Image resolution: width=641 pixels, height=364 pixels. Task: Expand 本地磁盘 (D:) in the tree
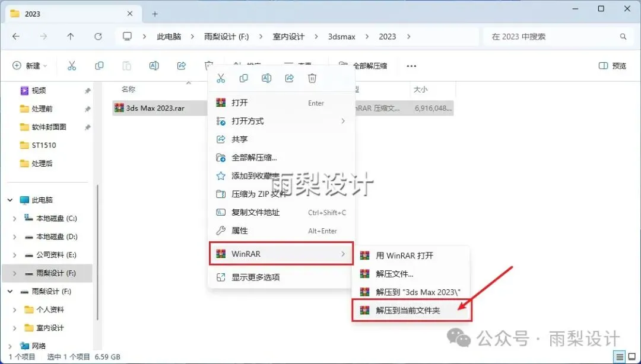pyautogui.click(x=15, y=237)
